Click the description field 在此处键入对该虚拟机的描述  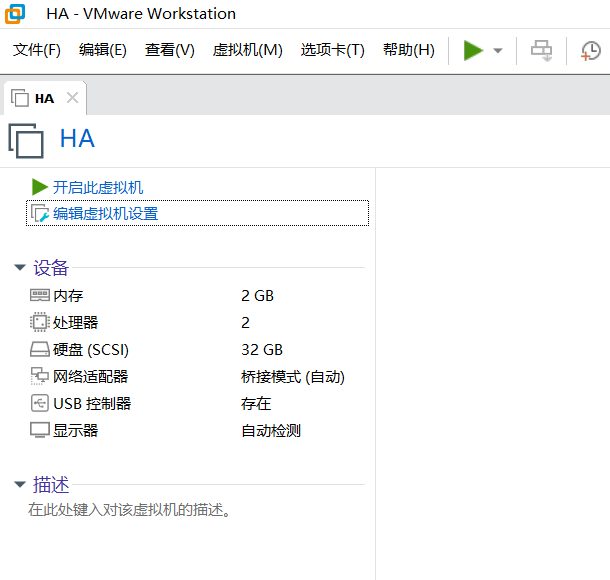(x=129, y=510)
